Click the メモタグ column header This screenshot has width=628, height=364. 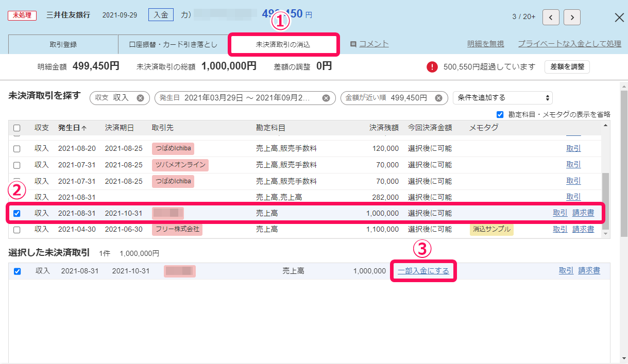(484, 128)
